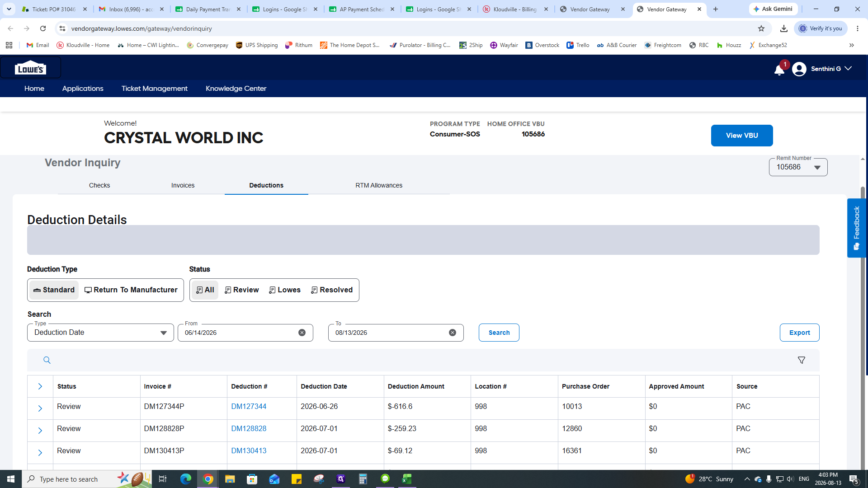This screenshot has height=488, width=868.
Task: Go back to previous page
Action: pos(10,28)
